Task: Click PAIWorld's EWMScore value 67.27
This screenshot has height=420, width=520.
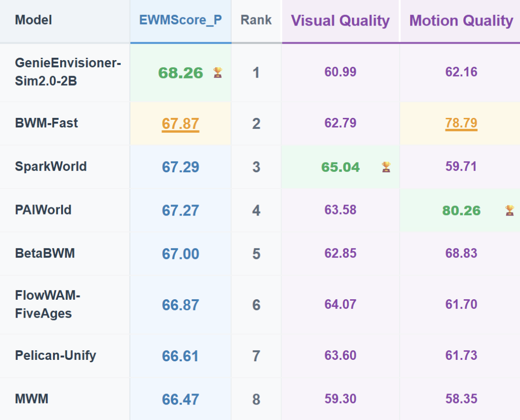Action: (x=181, y=211)
